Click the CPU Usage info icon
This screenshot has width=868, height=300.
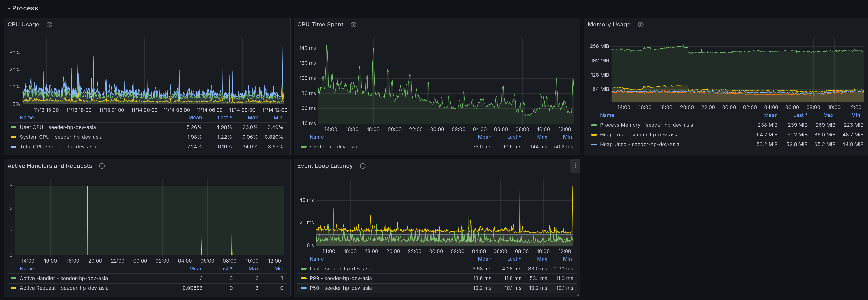tap(49, 25)
